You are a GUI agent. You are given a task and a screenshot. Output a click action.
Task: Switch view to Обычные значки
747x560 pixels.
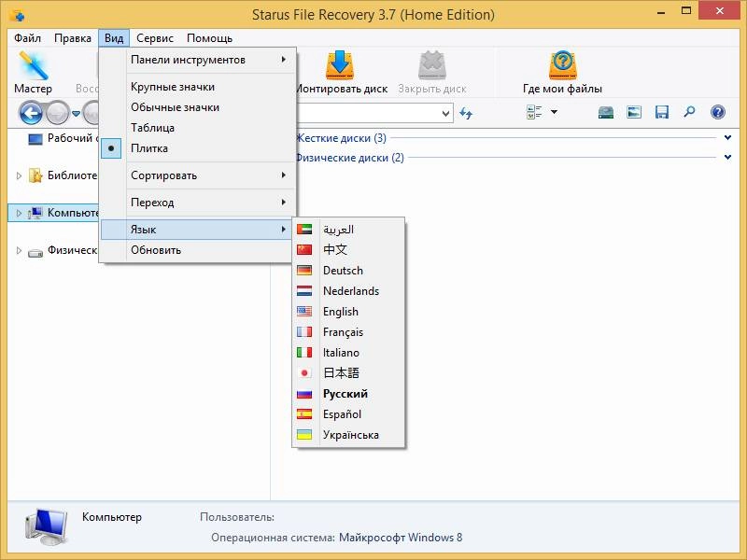tap(198, 107)
